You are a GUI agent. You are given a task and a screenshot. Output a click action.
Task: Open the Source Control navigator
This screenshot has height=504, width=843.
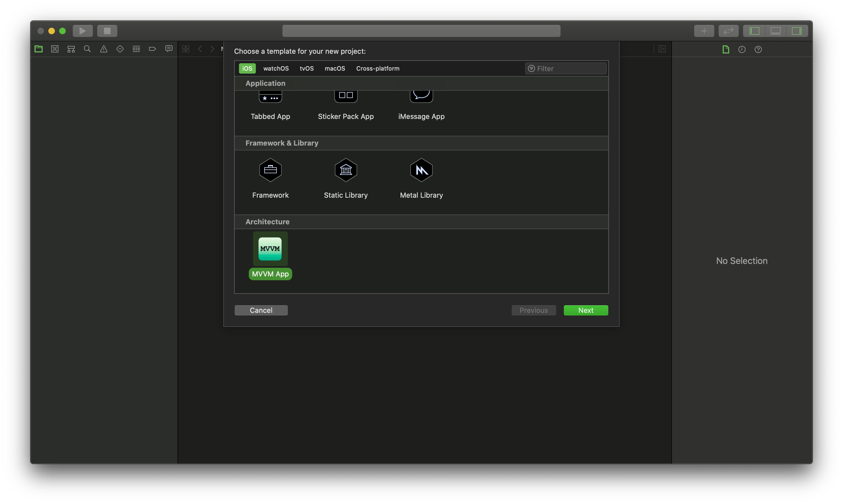(x=55, y=49)
